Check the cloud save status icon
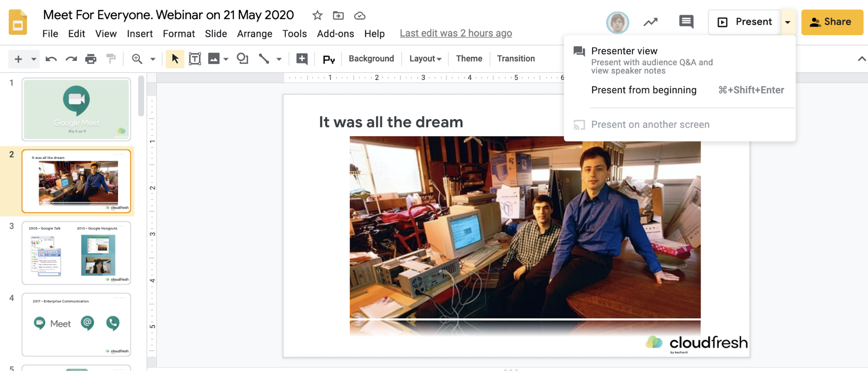This screenshot has width=868, height=371. click(360, 16)
